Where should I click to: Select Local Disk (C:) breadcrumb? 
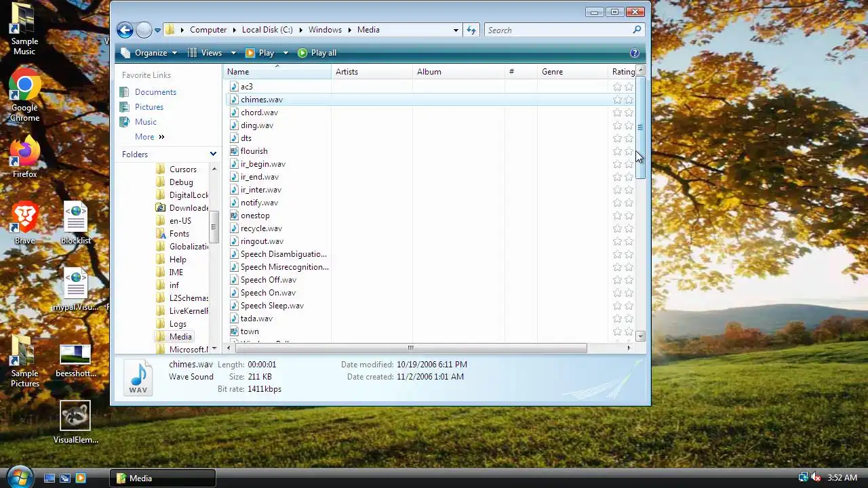pos(267,30)
